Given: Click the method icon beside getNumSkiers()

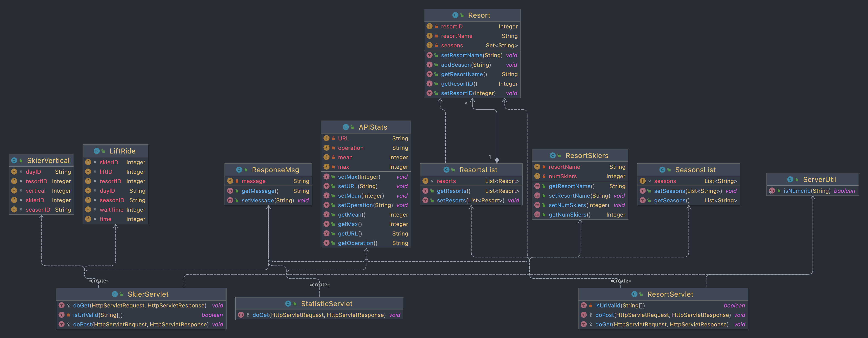Looking at the screenshot, I should [537, 215].
